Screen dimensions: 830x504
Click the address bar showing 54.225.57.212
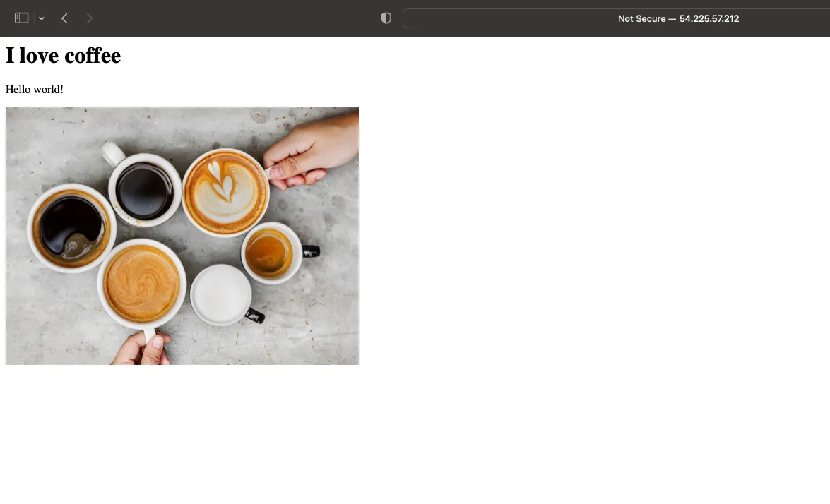(616, 18)
